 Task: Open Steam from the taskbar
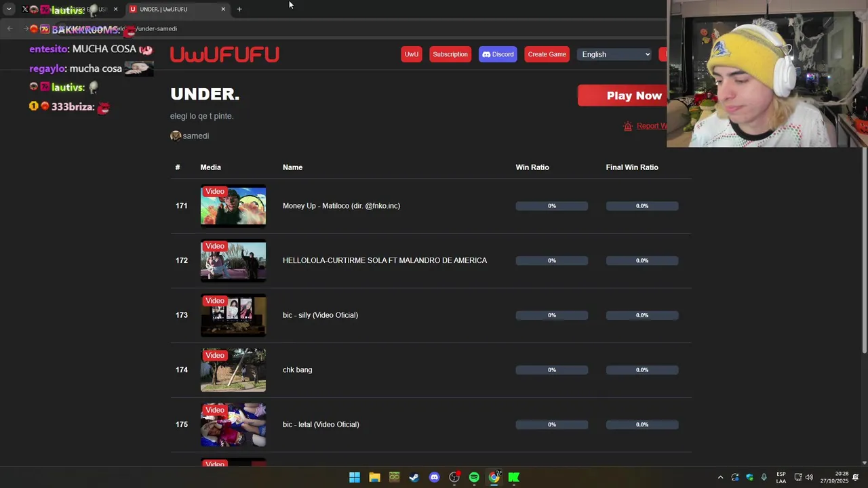[414, 477]
